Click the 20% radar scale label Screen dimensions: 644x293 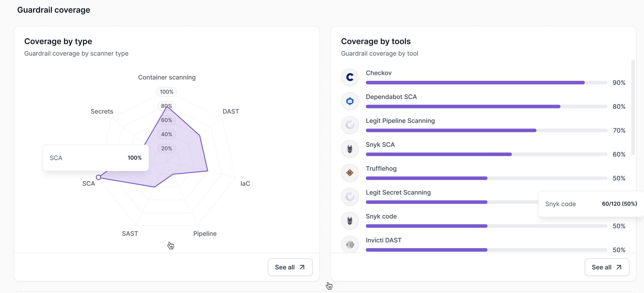pos(167,148)
